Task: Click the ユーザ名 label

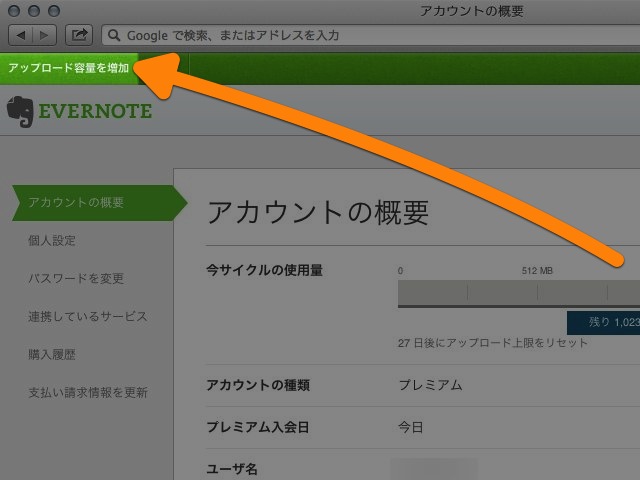Action: click(232, 469)
